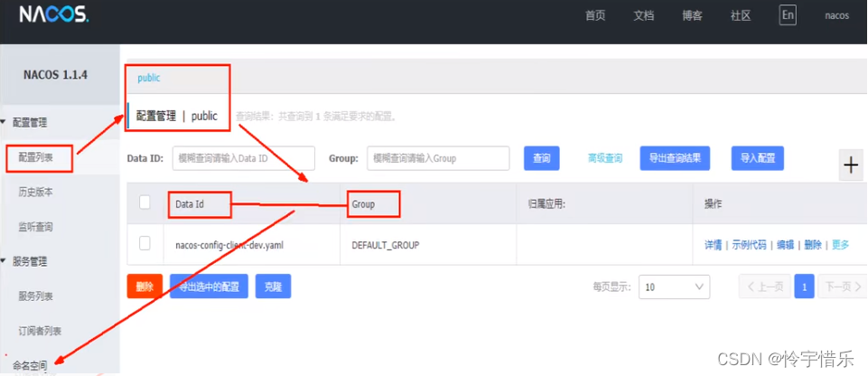Click the plus icon to create configuration
The width and height of the screenshot is (868, 376).
(851, 165)
